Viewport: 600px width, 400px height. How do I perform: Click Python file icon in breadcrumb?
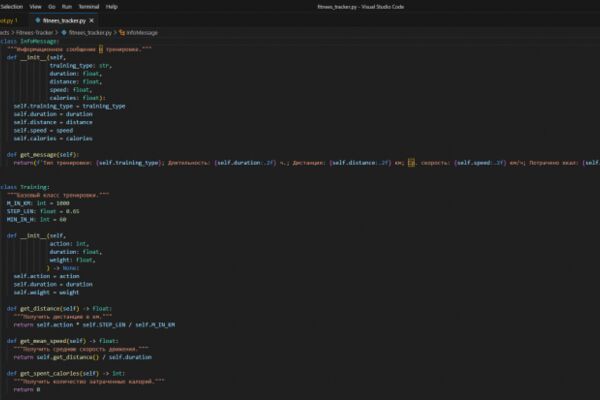click(x=64, y=33)
